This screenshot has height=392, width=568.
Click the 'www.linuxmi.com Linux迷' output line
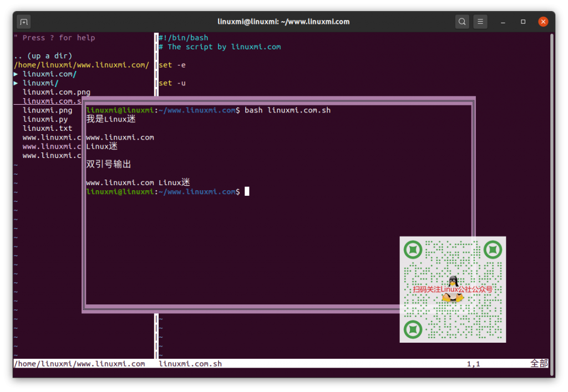pyautogui.click(x=138, y=182)
